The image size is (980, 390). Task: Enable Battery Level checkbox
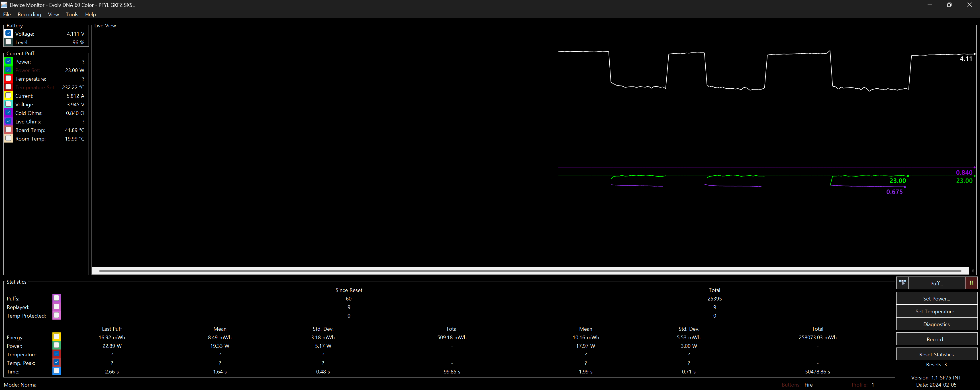(8, 42)
